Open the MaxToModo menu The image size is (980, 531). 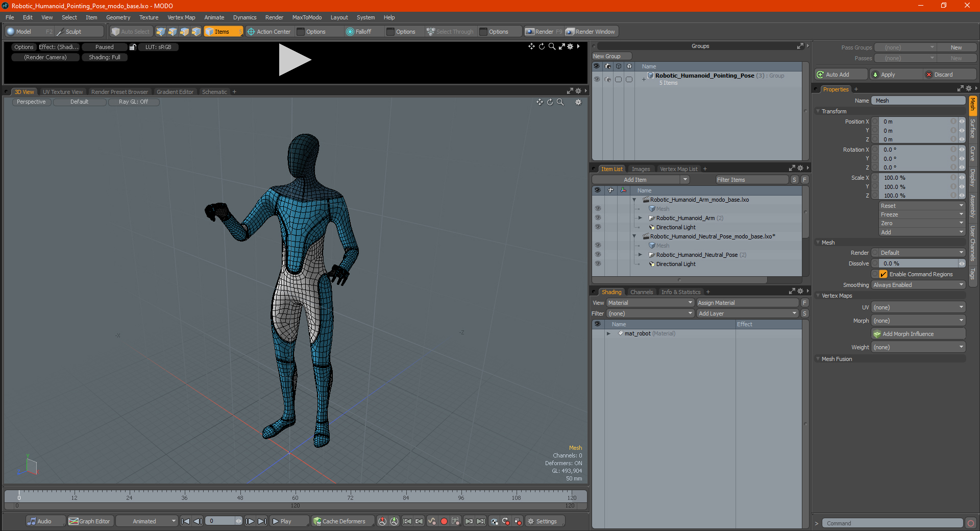(307, 17)
